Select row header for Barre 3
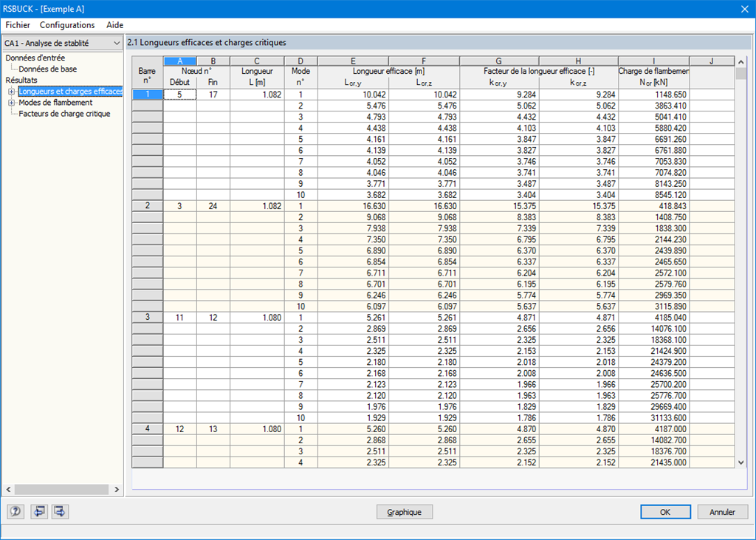This screenshot has width=756, height=540. click(x=148, y=318)
